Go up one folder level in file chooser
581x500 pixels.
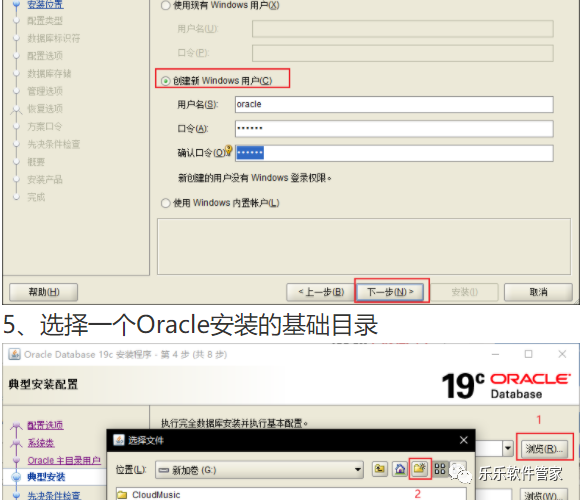[x=379, y=469]
